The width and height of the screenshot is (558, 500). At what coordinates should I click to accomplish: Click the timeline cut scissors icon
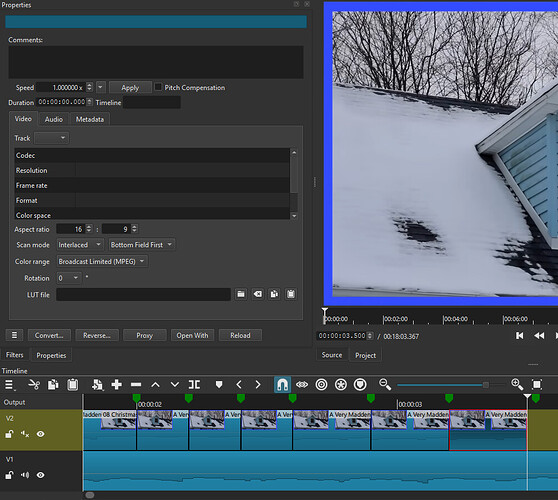click(x=34, y=385)
